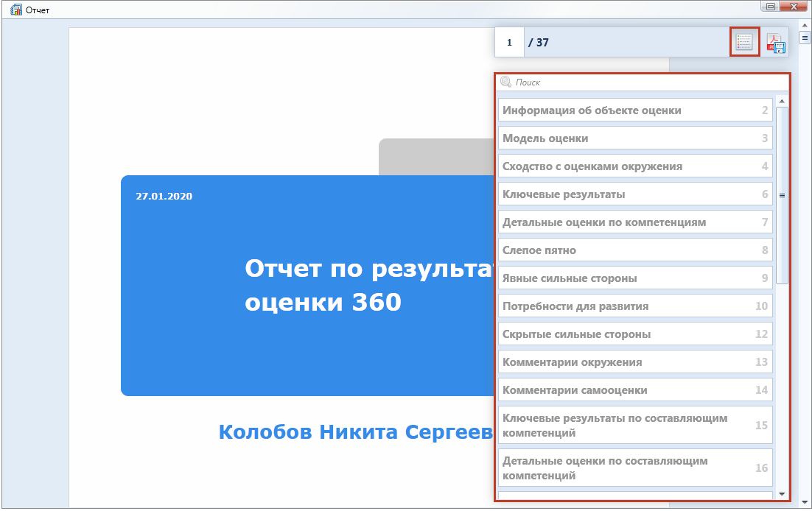This screenshot has width=812, height=511.
Task: Select Скрытые сильные стороны entry
Action: (635, 334)
